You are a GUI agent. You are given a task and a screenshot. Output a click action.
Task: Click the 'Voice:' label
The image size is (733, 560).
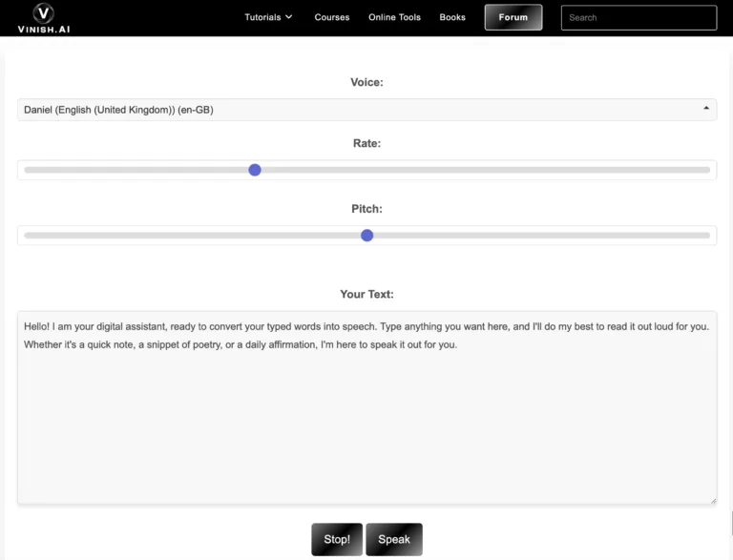(x=366, y=82)
